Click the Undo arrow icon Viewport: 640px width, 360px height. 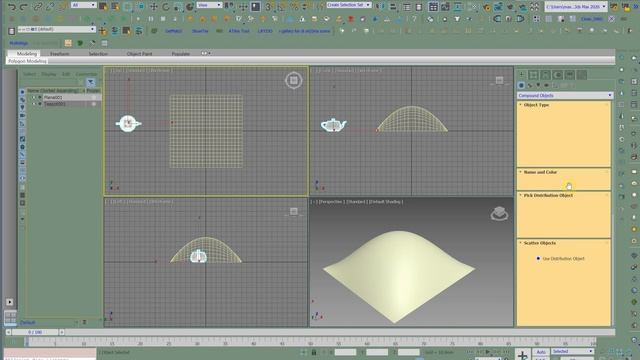pyautogui.click(x=12, y=7)
